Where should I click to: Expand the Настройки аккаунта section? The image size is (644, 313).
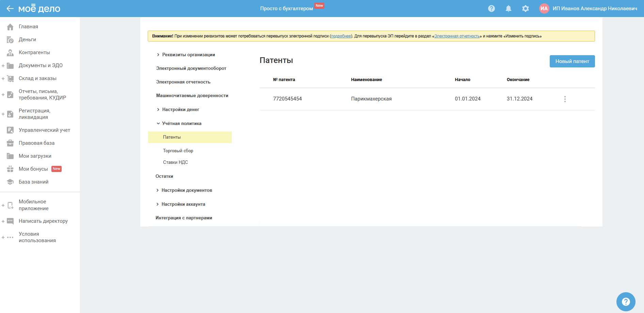tap(158, 204)
